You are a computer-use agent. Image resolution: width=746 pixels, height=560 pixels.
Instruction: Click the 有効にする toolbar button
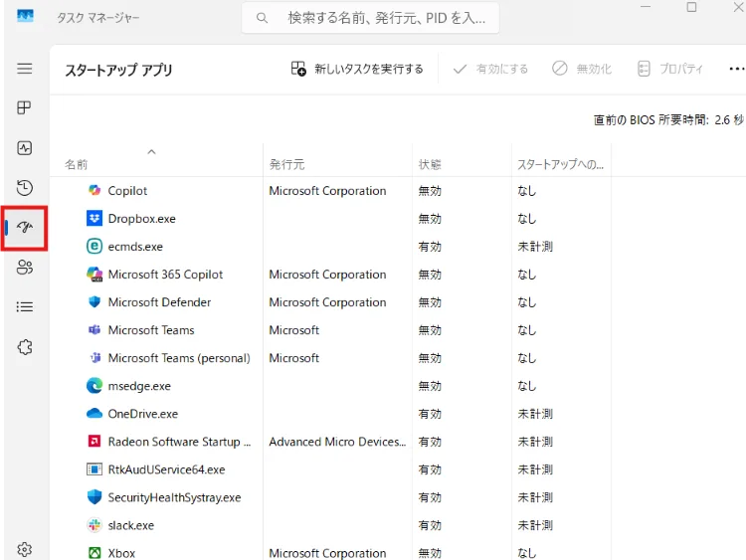click(490, 69)
